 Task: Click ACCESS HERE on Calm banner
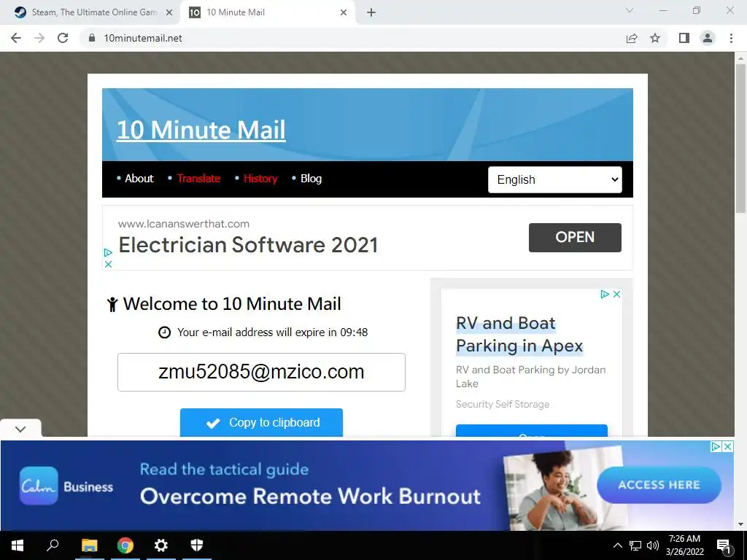659,485
